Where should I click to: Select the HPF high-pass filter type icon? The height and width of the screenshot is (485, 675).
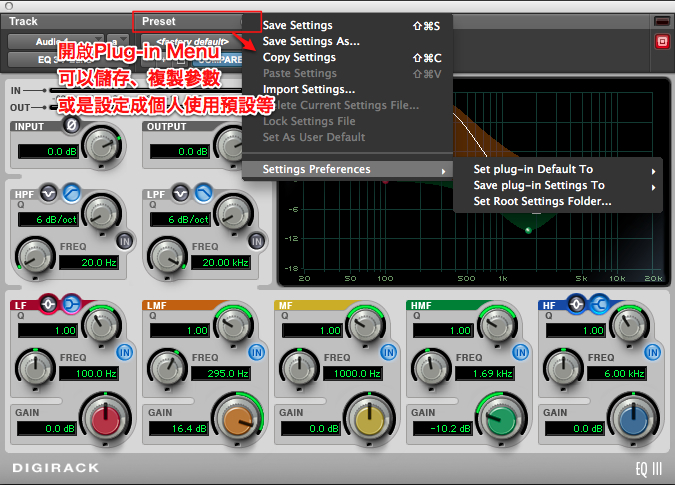point(72,193)
